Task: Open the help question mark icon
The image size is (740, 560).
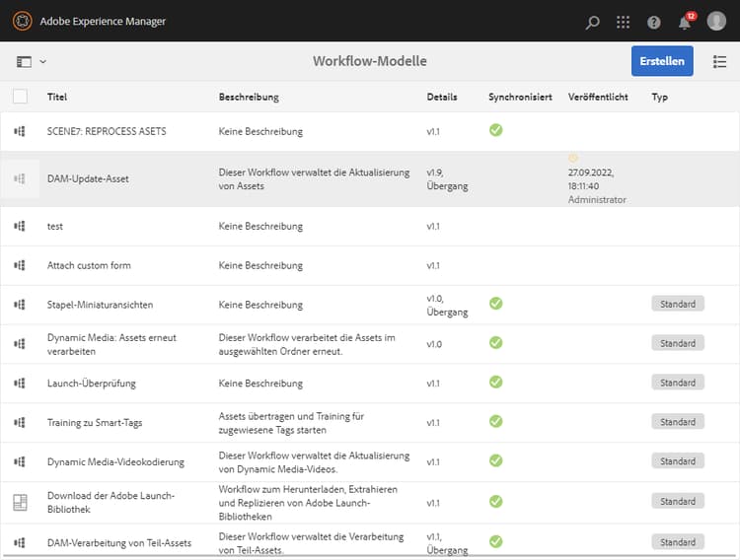Action: pyautogui.click(x=653, y=22)
